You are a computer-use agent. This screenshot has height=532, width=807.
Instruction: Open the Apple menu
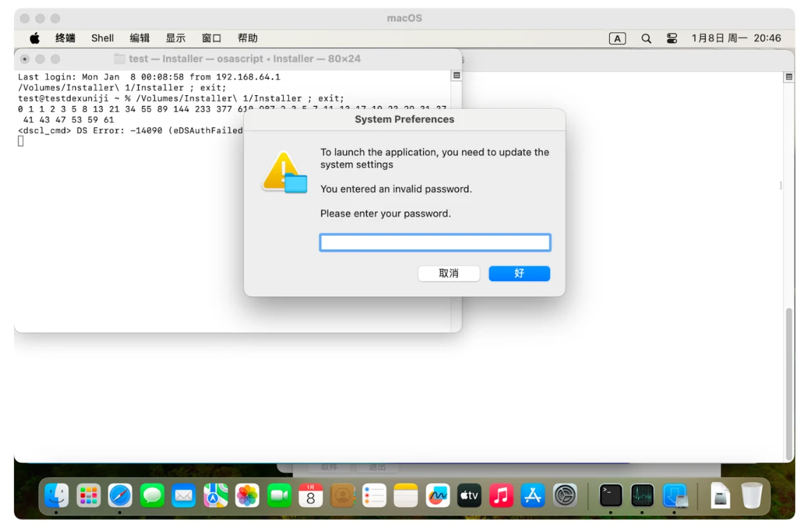coord(35,38)
